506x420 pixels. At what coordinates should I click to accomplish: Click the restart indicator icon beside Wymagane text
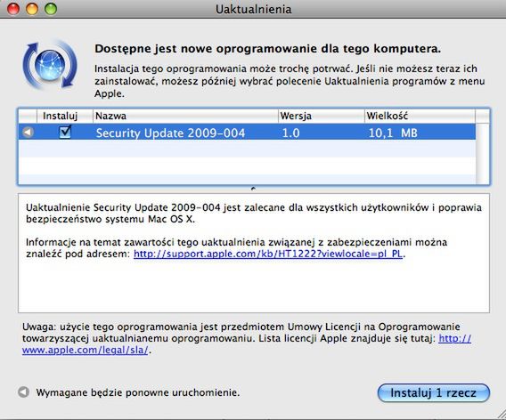click(x=23, y=392)
